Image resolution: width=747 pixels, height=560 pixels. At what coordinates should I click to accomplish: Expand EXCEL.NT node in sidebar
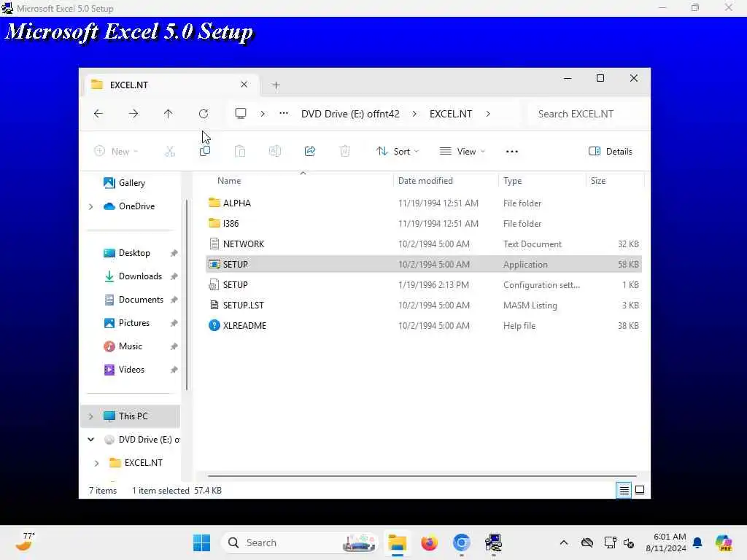97,463
